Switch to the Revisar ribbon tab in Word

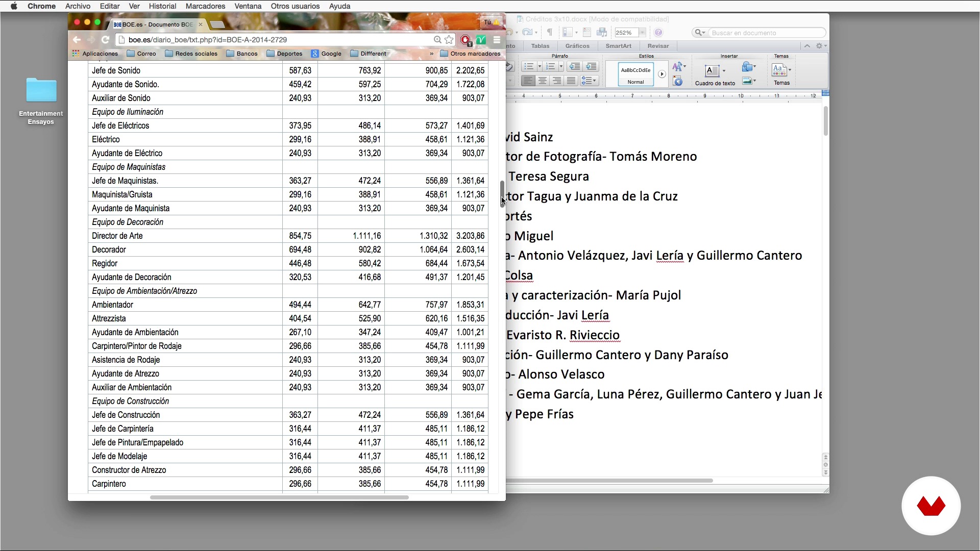[658, 46]
